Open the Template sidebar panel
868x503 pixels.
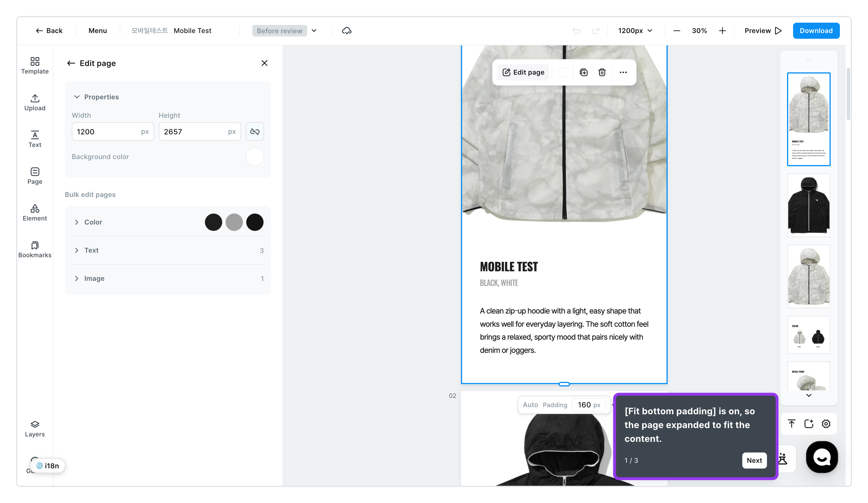pyautogui.click(x=35, y=65)
